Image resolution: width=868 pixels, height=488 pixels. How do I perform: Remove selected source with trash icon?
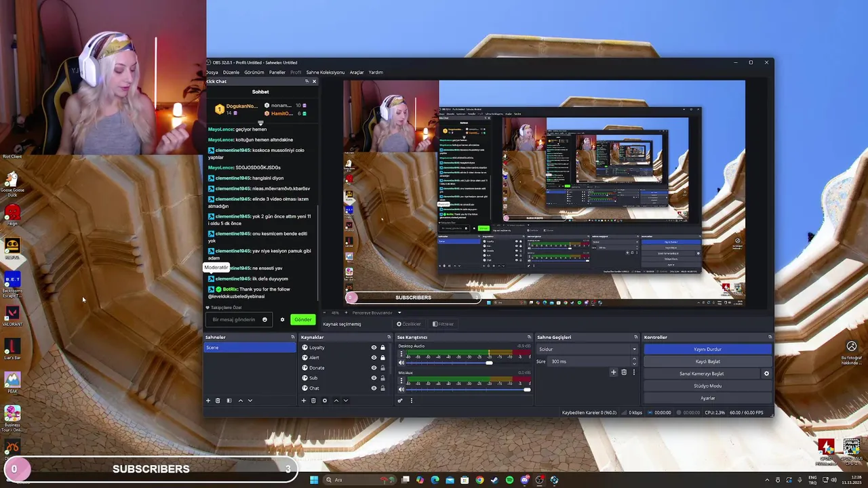coord(313,401)
